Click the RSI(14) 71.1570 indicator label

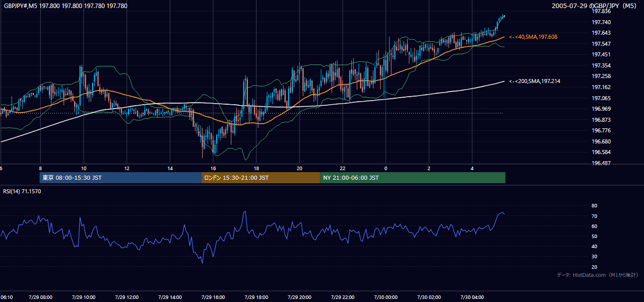22,191
